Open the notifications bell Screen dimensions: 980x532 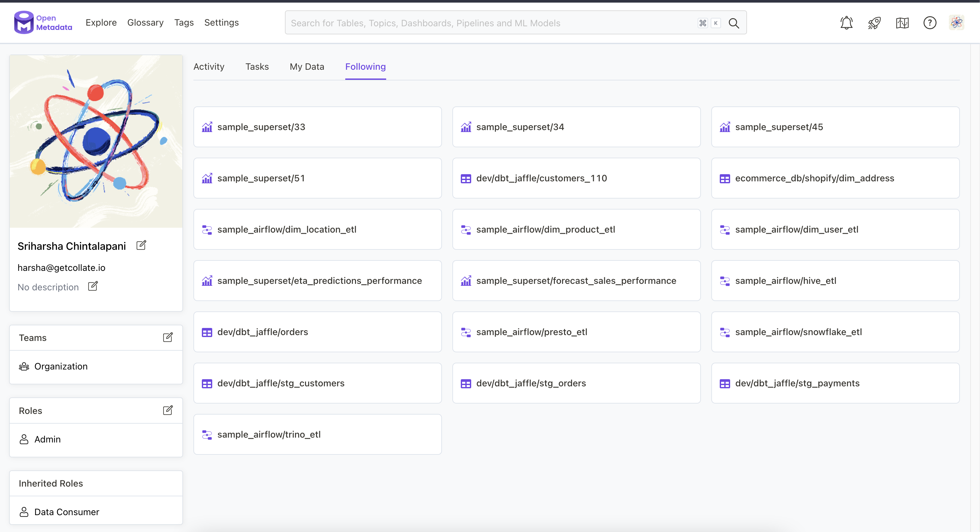[846, 23]
